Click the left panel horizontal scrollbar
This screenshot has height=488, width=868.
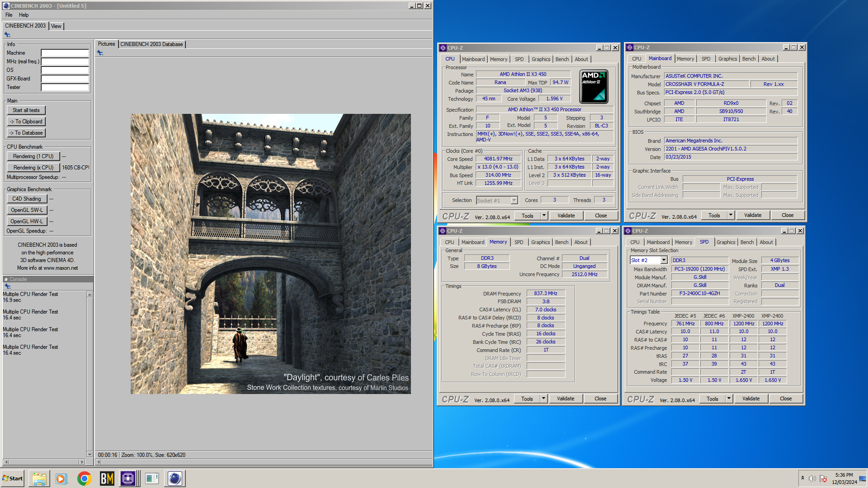pyautogui.click(x=44, y=462)
